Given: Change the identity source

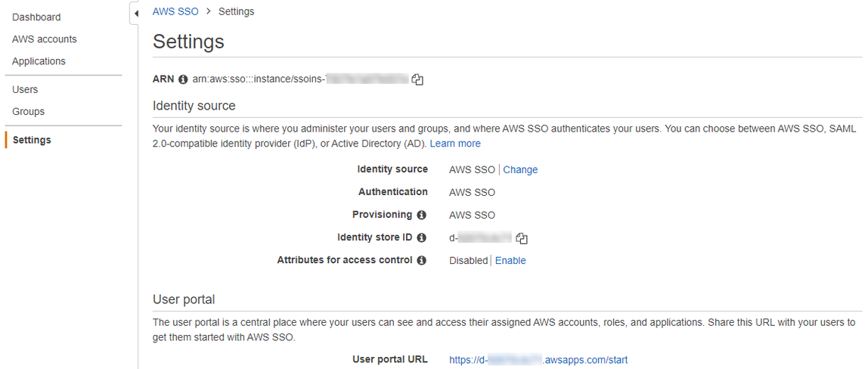Looking at the screenshot, I should click(520, 170).
